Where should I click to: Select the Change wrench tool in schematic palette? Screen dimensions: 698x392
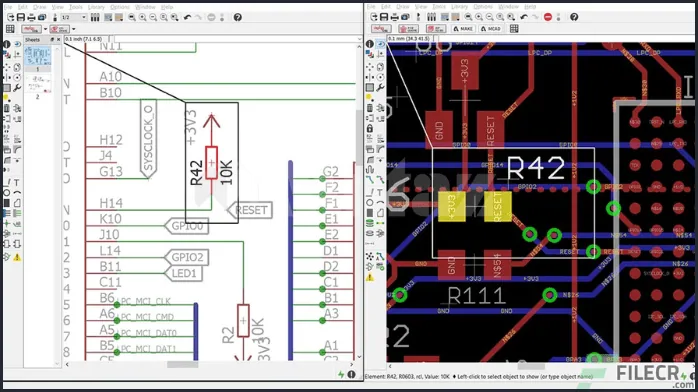tap(17, 88)
